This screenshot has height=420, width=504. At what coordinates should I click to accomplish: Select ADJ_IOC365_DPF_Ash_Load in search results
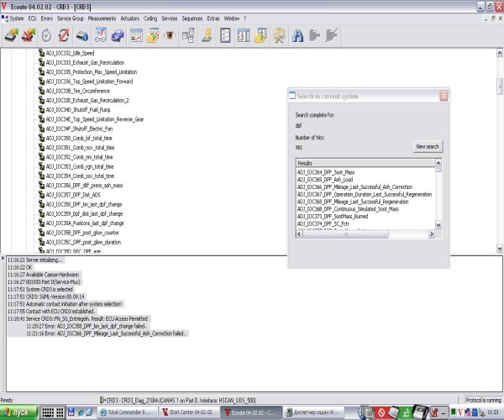[325, 180]
